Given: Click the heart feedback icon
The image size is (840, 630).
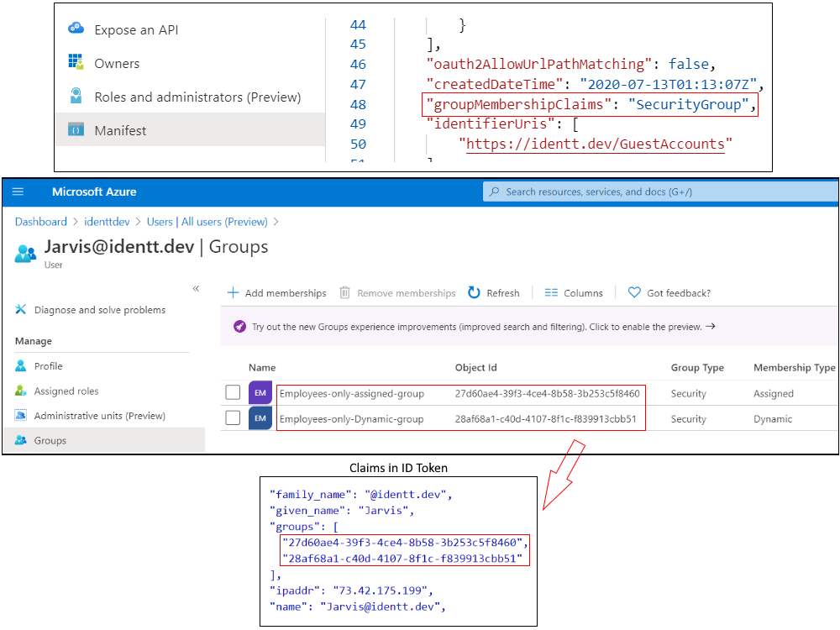Looking at the screenshot, I should click(634, 292).
